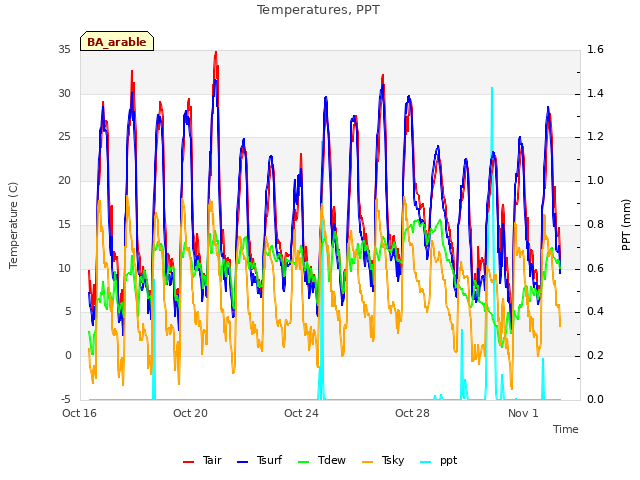This screenshot has height=480, width=640.
Task: Click the 'Oct 24' date tick
Action: tap(302, 413)
